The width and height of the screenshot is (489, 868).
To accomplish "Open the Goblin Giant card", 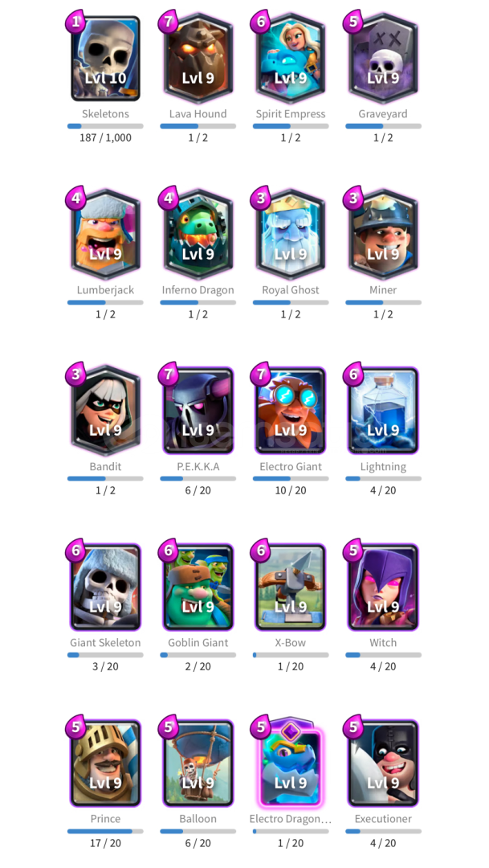I will point(198,588).
